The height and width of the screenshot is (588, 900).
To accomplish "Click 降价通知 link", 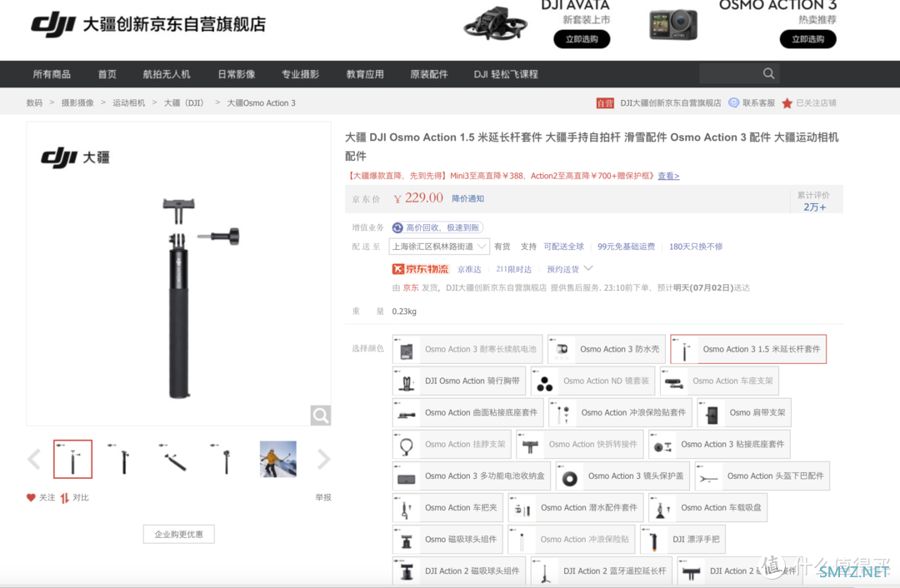I will [467, 198].
